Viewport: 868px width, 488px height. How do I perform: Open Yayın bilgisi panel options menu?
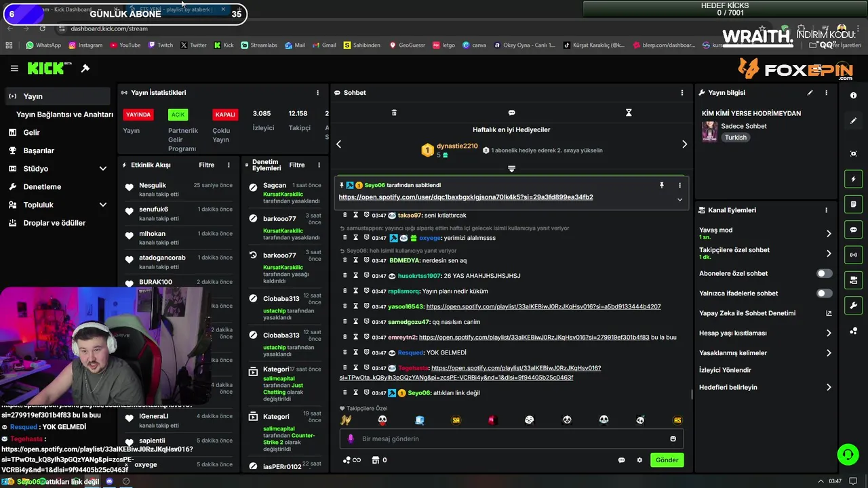(x=826, y=93)
